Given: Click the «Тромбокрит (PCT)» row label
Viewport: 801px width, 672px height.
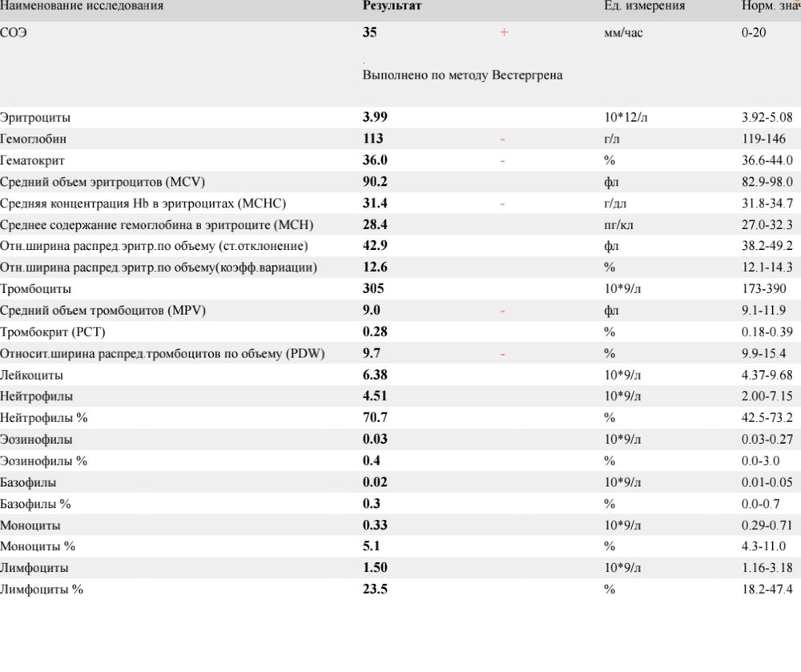Looking at the screenshot, I should pyautogui.click(x=53, y=332).
